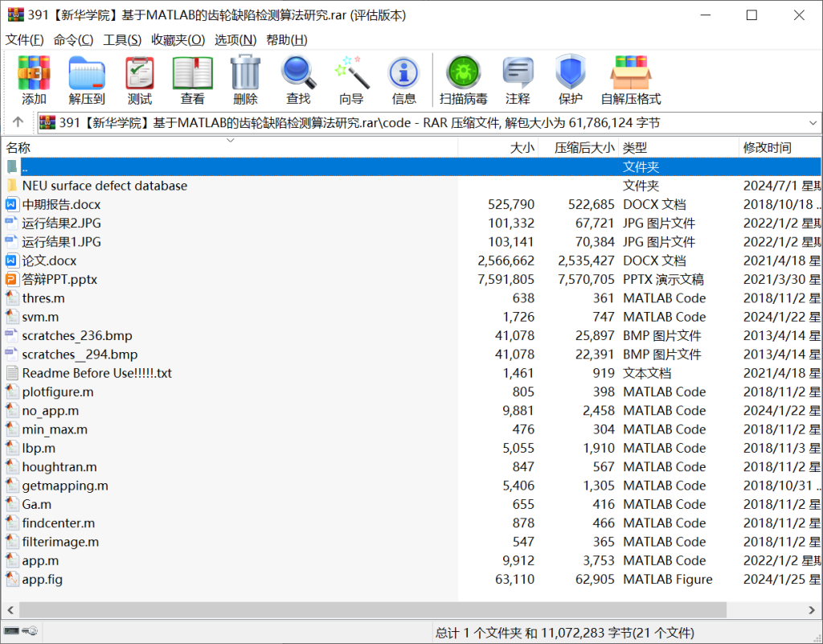823x644 pixels.
Task: Click the 查找 (Find) magnifier icon
Action: click(298, 73)
